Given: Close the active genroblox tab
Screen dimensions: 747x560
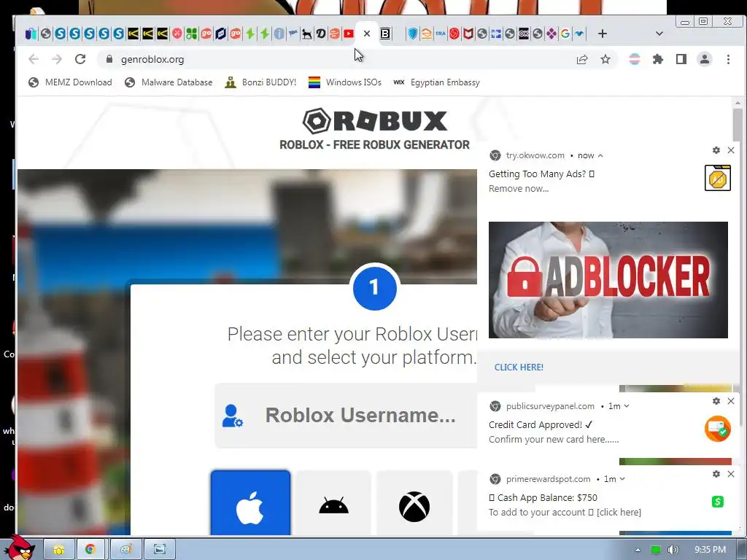Looking at the screenshot, I should coord(366,34).
